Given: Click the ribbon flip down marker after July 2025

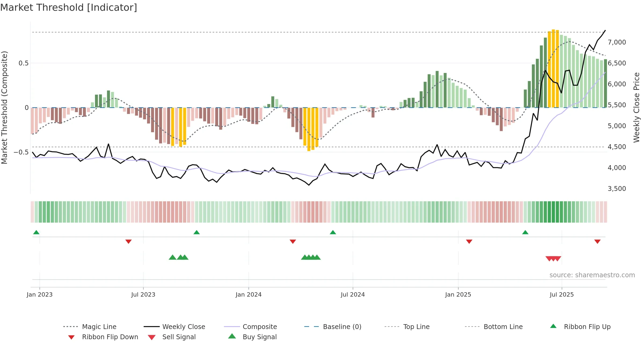Looking at the screenshot, I should 597,242.
